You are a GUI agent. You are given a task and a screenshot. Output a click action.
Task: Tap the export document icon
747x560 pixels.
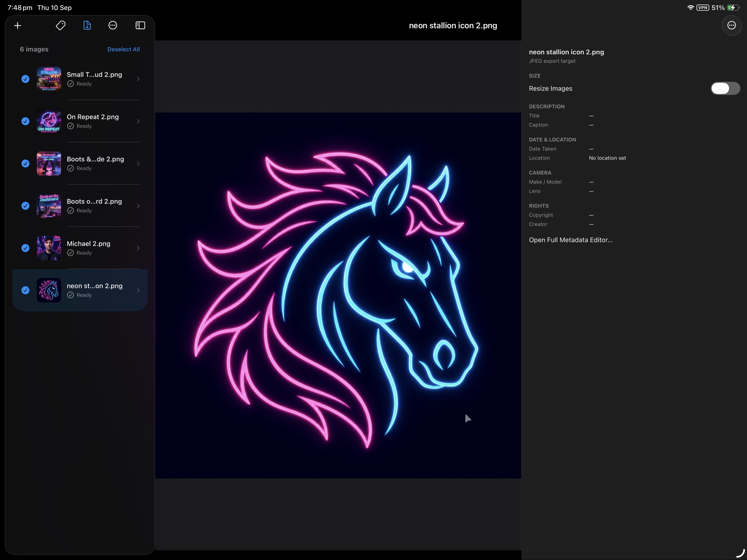pos(87,25)
